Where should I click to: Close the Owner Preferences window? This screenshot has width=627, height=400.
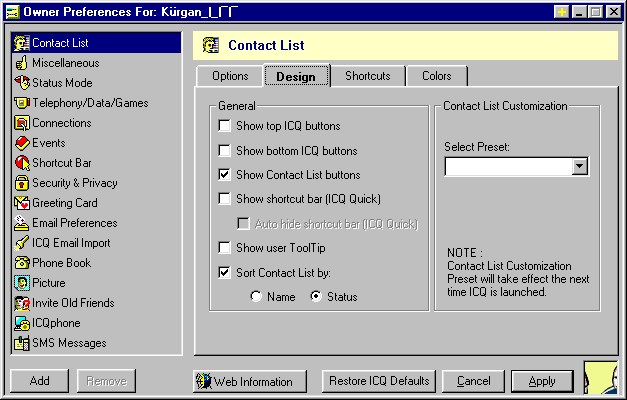[613, 12]
